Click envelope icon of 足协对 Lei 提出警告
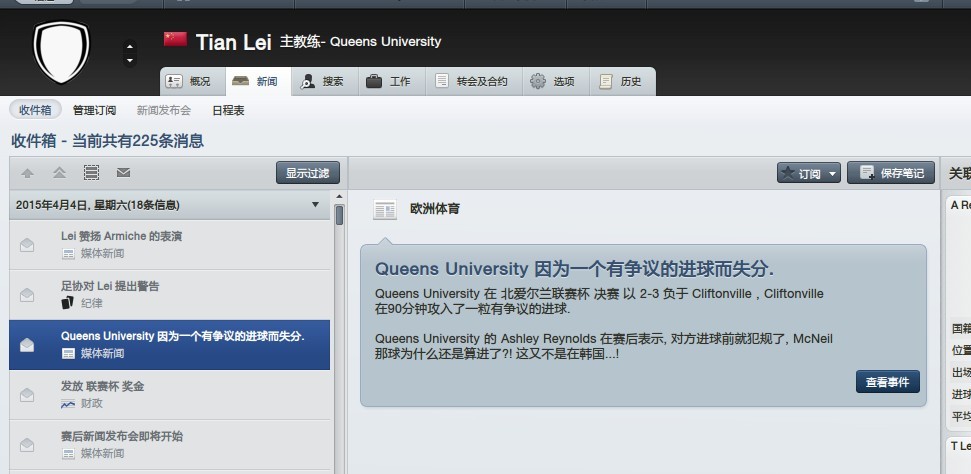Image resolution: width=971 pixels, height=474 pixels. [x=27, y=295]
